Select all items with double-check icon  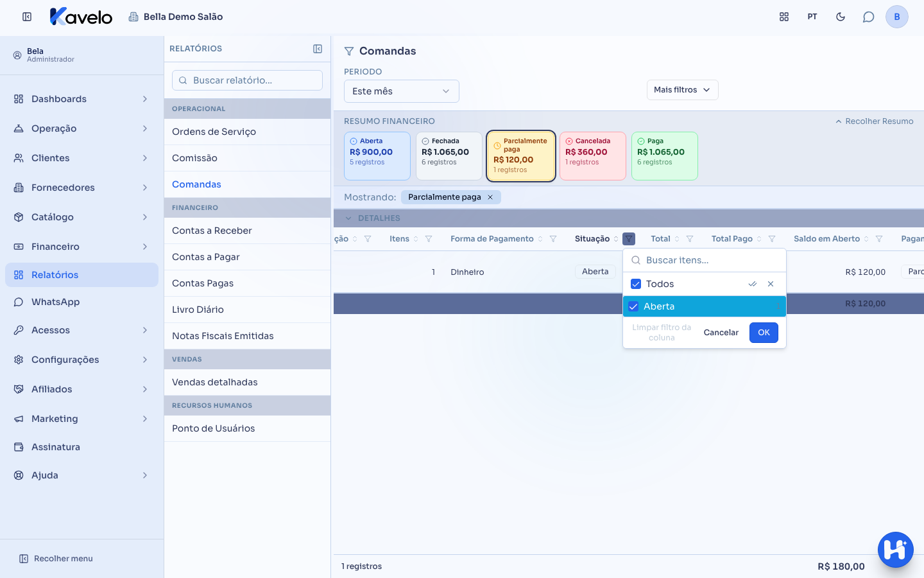click(753, 284)
